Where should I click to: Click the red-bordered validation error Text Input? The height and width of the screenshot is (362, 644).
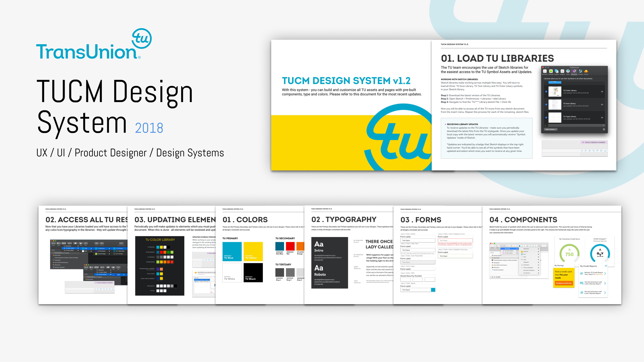(455, 241)
